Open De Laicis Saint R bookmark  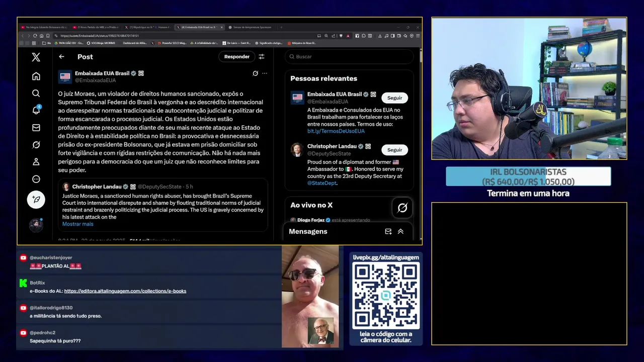point(236,43)
